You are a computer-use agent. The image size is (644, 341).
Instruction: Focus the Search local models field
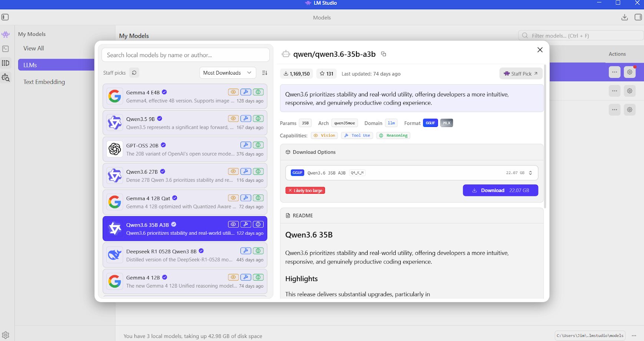[x=185, y=55]
